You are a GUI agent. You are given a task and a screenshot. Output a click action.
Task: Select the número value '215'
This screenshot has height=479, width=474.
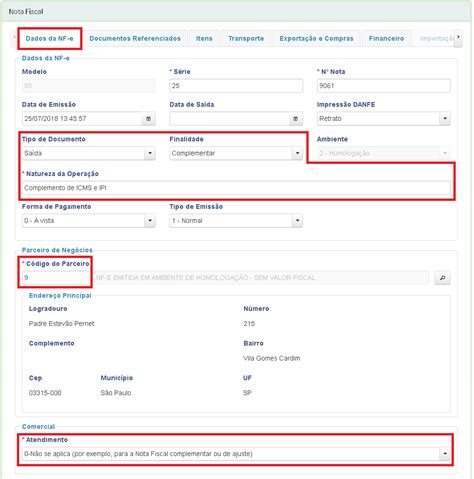pos(249,324)
